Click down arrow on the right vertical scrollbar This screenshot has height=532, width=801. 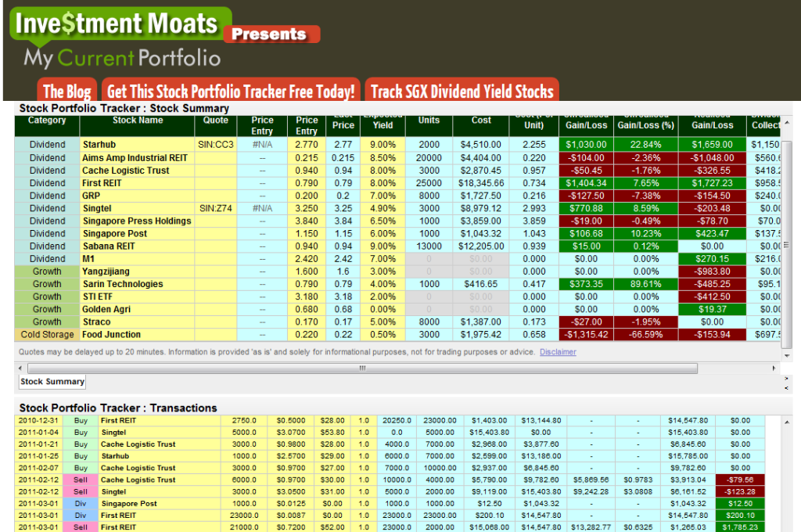pos(787,356)
